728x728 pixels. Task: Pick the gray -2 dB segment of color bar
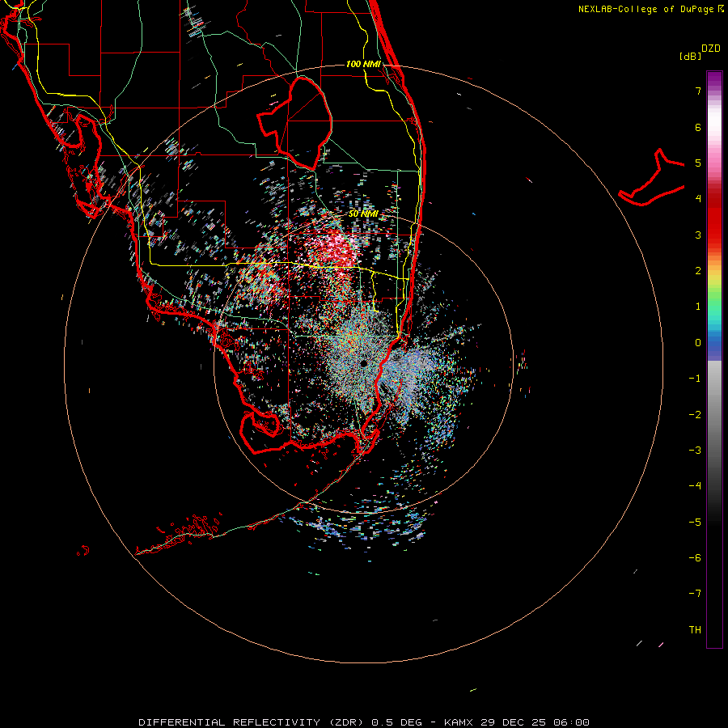(714, 414)
